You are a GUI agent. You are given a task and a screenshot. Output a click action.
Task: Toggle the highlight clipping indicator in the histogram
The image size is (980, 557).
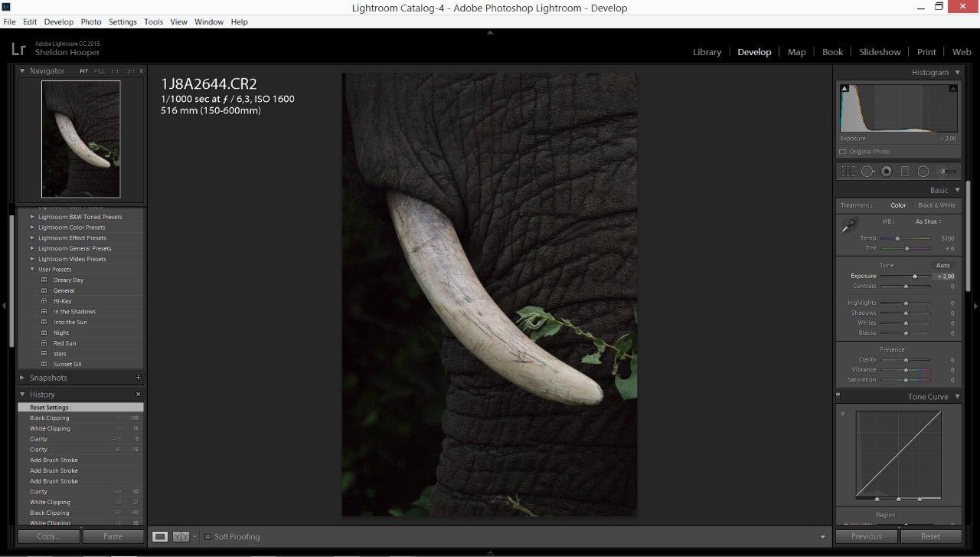pyautogui.click(x=952, y=88)
